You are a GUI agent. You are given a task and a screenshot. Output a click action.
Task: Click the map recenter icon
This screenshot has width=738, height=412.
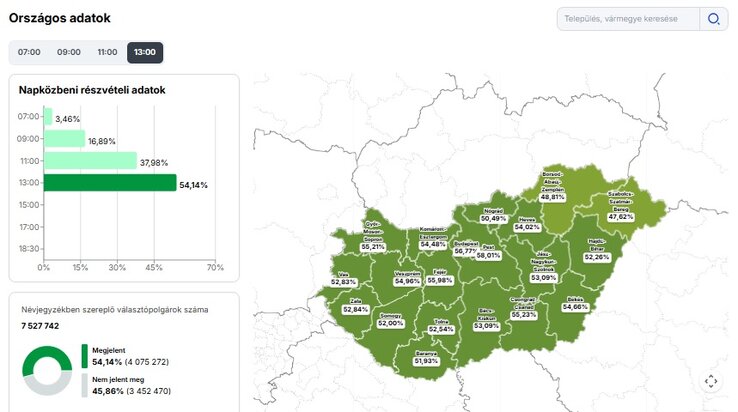tap(711, 381)
